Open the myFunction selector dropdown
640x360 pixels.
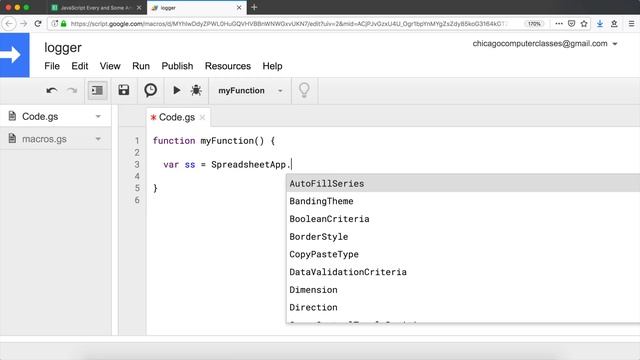click(250, 90)
